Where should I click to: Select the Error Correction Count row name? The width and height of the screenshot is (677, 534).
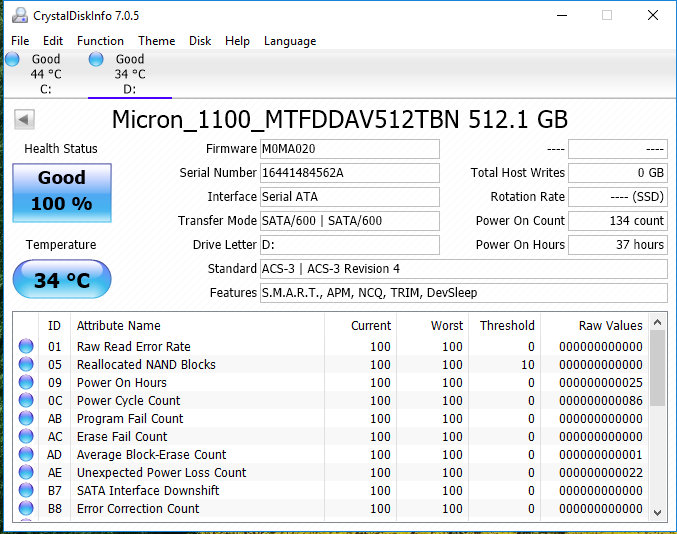point(138,508)
